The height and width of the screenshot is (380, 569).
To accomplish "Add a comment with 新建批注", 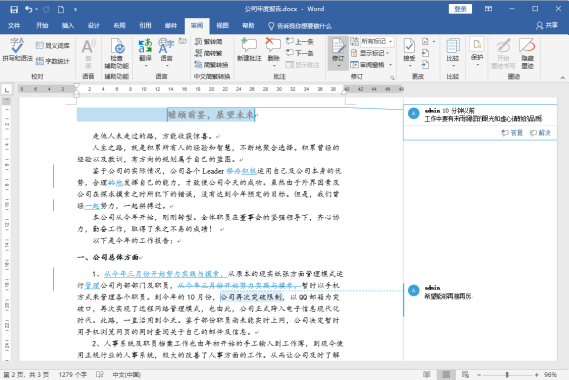I will click(249, 50).
